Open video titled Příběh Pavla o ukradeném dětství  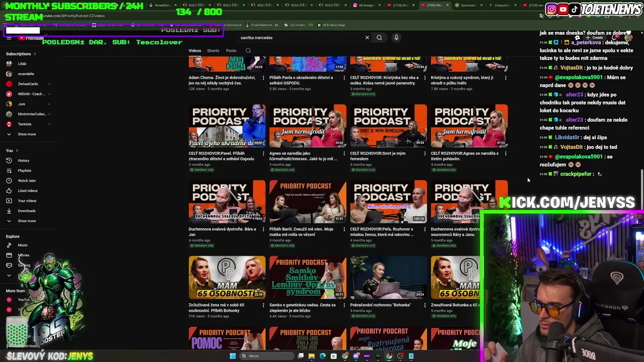pyautogui.click(x=301, y=80)
